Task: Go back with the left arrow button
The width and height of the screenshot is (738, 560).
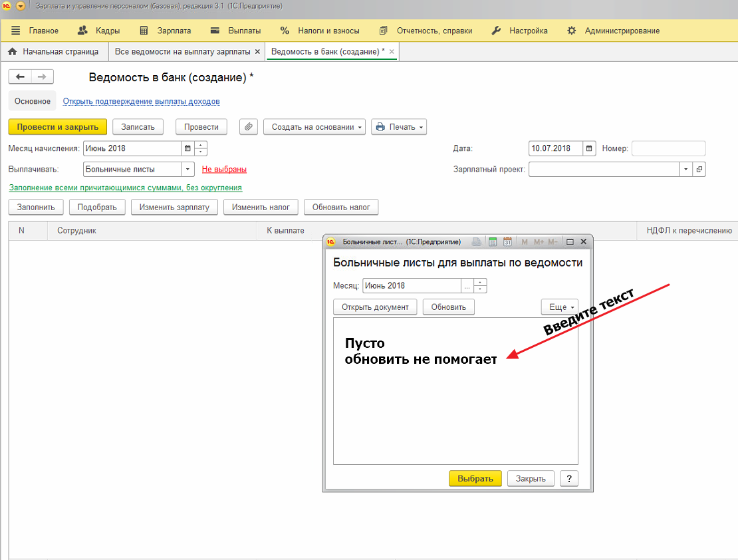Action: coord(20,77)
